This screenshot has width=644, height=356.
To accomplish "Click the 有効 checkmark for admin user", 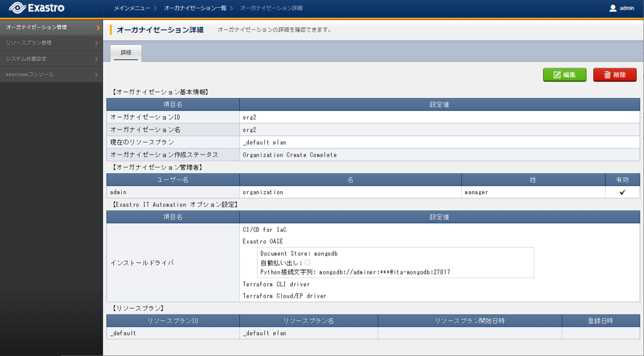I will coord(622,192).
